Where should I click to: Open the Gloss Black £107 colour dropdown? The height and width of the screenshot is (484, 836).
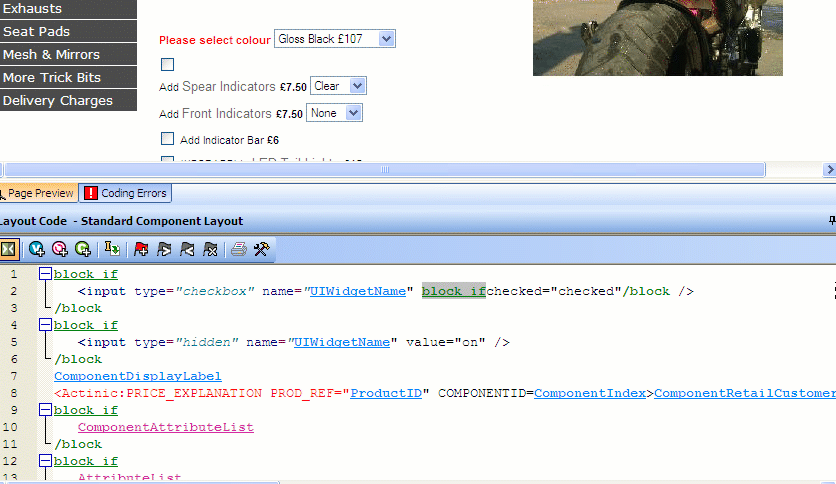(335, 39)
